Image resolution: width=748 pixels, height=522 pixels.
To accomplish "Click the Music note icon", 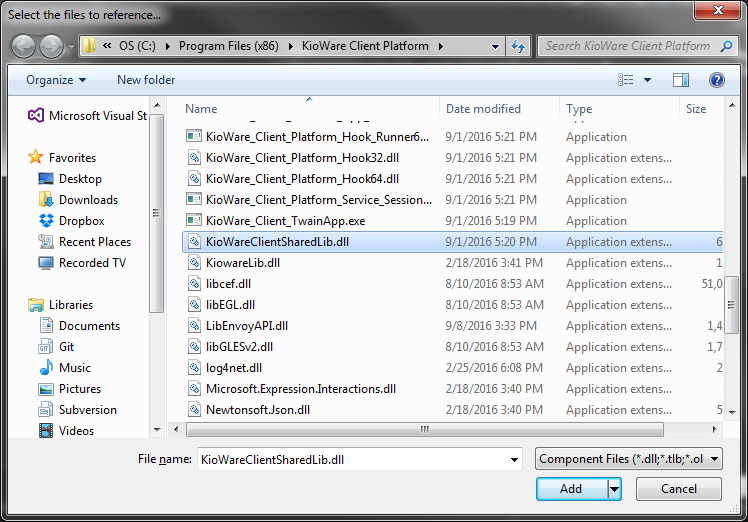I will (x=46, y=367).
